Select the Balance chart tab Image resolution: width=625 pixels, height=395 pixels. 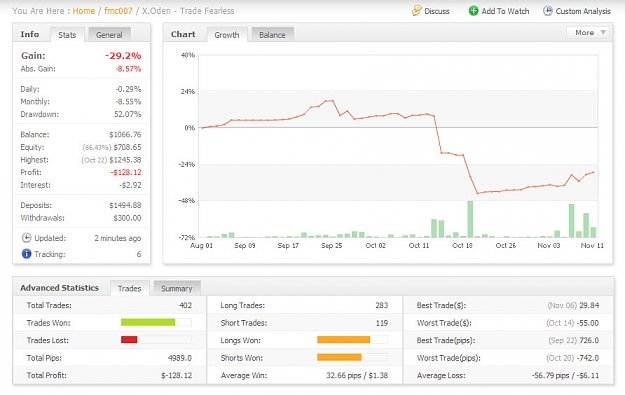point(272,35)
